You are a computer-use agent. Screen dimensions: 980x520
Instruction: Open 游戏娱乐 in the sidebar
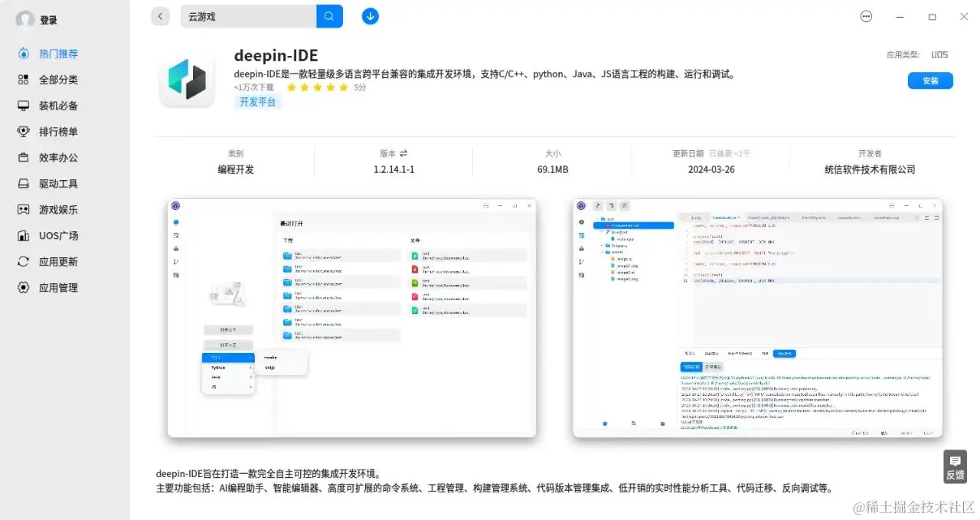coord(59,210)
